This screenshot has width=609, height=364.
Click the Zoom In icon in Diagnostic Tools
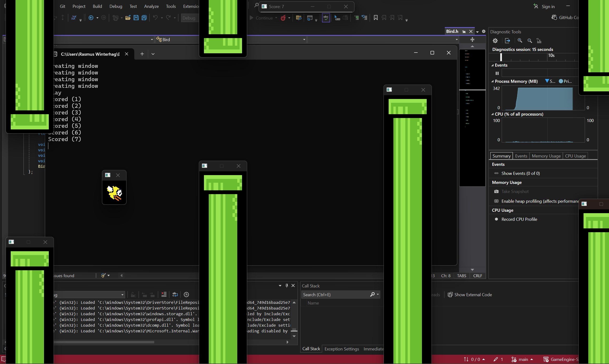click(520, 41)
